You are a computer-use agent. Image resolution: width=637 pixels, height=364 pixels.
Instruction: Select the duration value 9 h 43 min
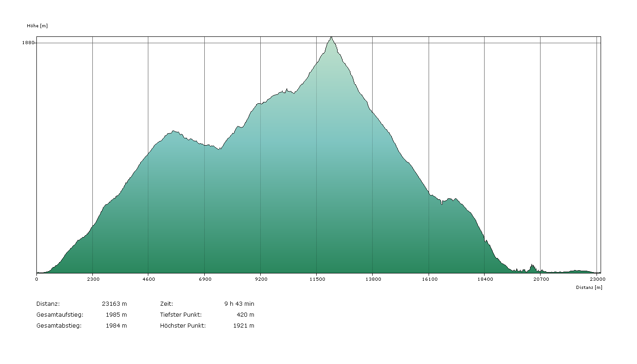click(239, 304)
